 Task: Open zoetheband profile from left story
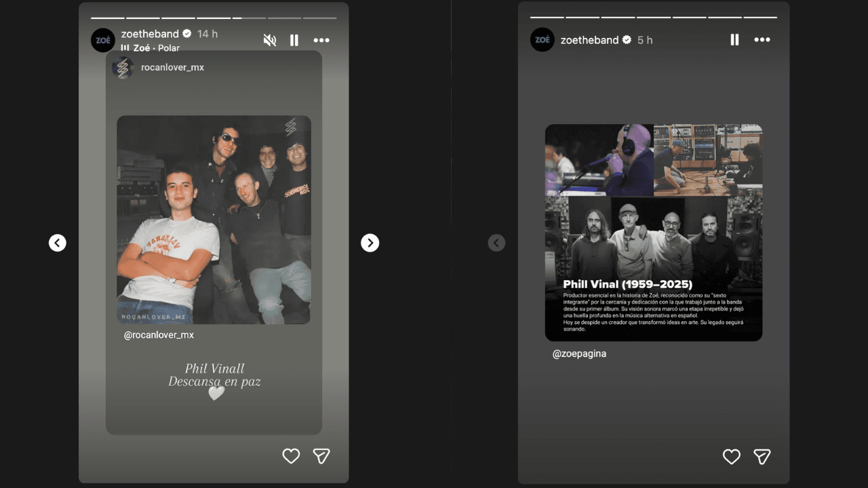[x=150, y=34]
